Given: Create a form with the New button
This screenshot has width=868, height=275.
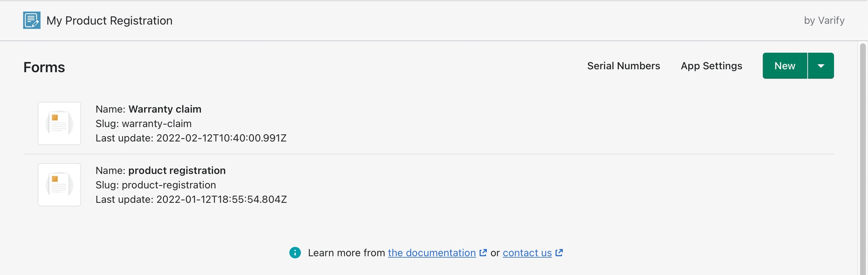Looking at the screenshot, I should [785, 66].
